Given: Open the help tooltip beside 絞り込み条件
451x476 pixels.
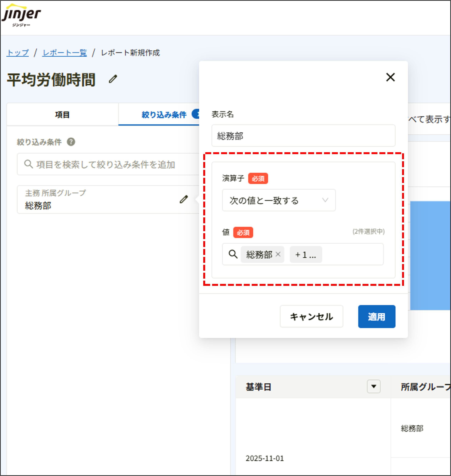Looking at the screenshot, I should pos(71,142).
